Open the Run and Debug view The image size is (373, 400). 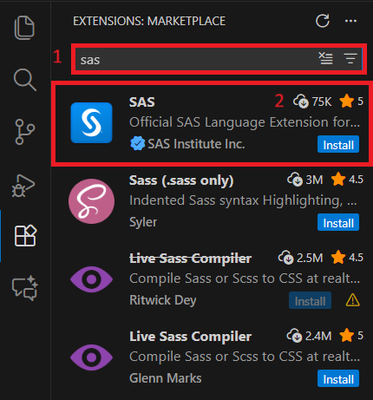point(23,186)
